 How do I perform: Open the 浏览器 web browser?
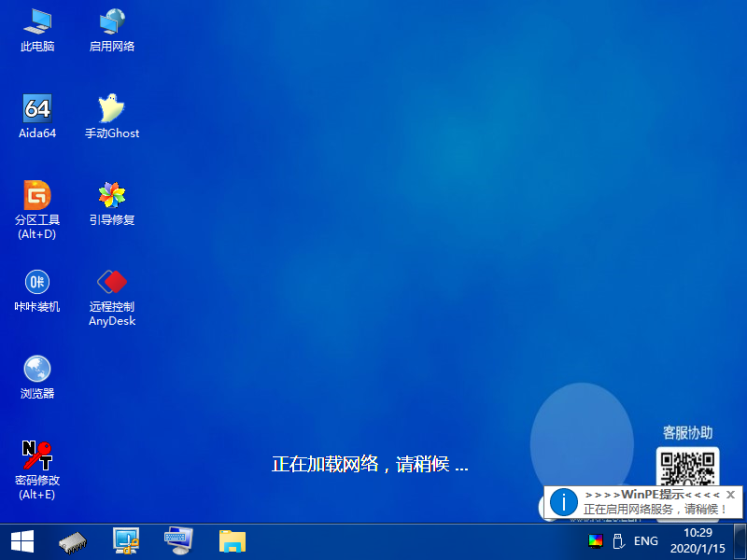[37, 371]
